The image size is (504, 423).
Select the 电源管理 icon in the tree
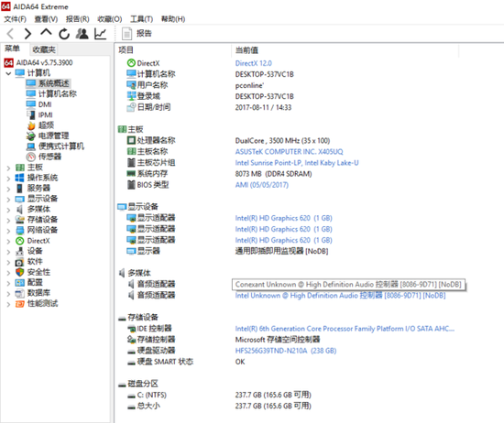tap(31, 136)
